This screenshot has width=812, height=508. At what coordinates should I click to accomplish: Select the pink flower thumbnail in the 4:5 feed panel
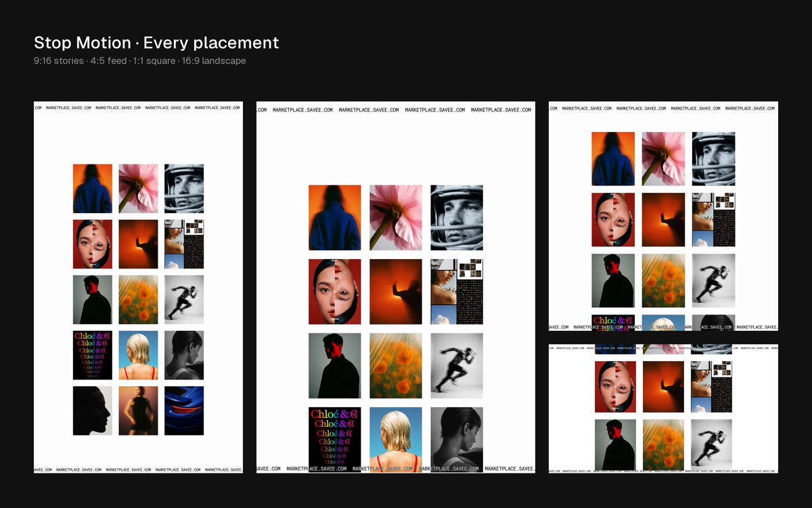(x=396, y=218)
